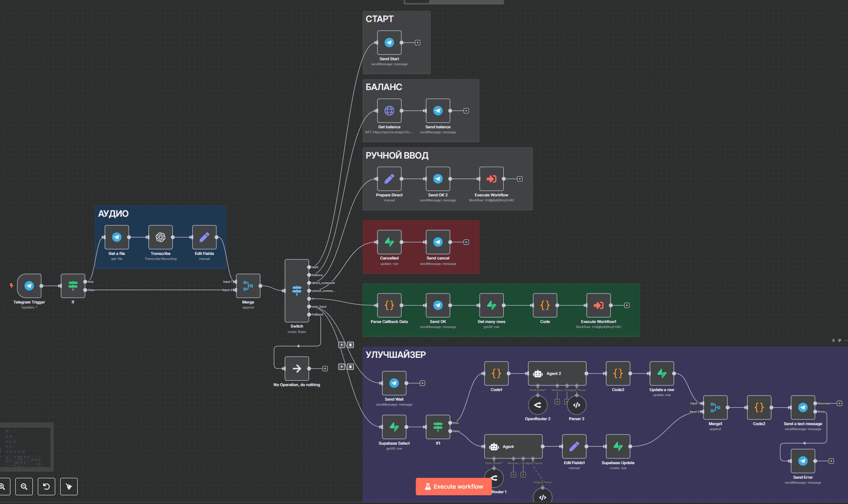This screenshot has height=504, width=848.
Task: Add node after Send balance output
Action: (x=466, y=111)
